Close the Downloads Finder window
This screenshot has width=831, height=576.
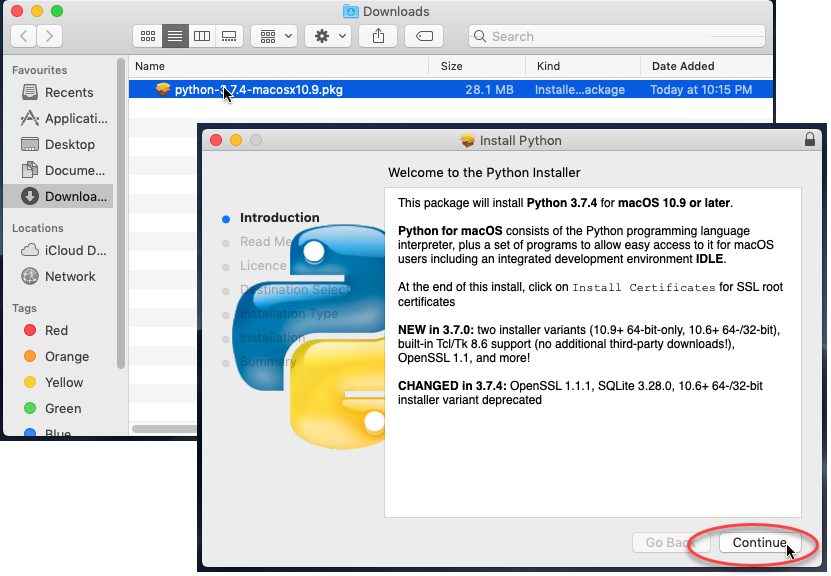point(17,11)
